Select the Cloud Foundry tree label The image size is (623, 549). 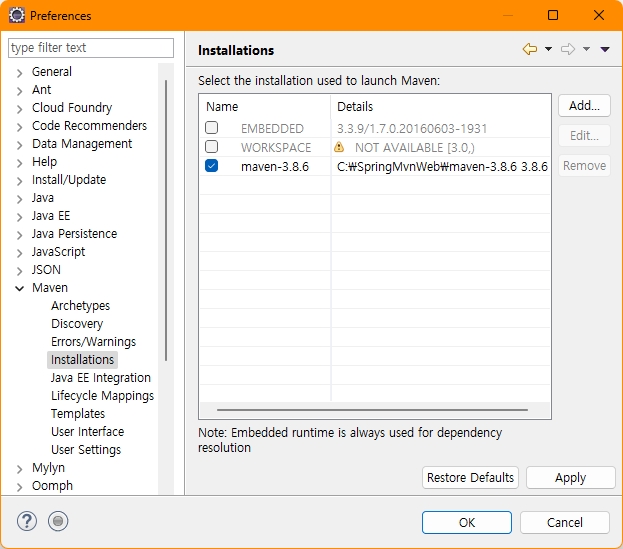tap(72, 108)
